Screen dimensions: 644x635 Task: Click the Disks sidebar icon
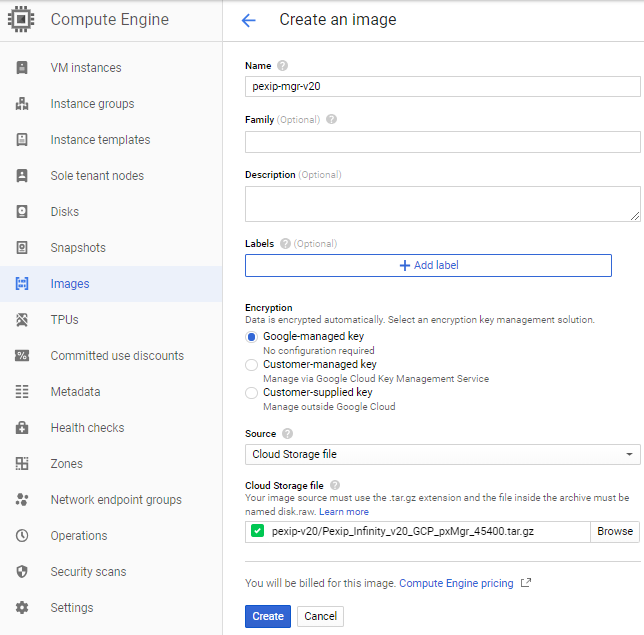pos(22,212)
